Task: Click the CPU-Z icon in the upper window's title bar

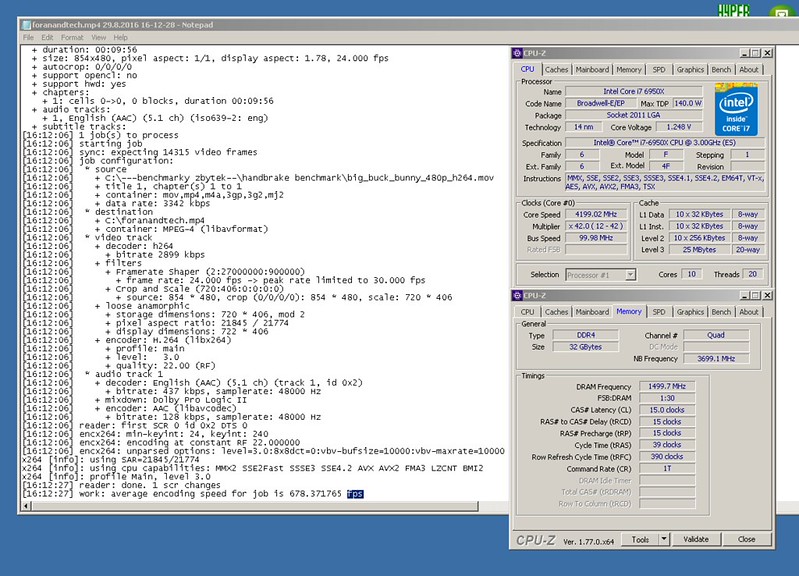Action: tap(517, 52)
